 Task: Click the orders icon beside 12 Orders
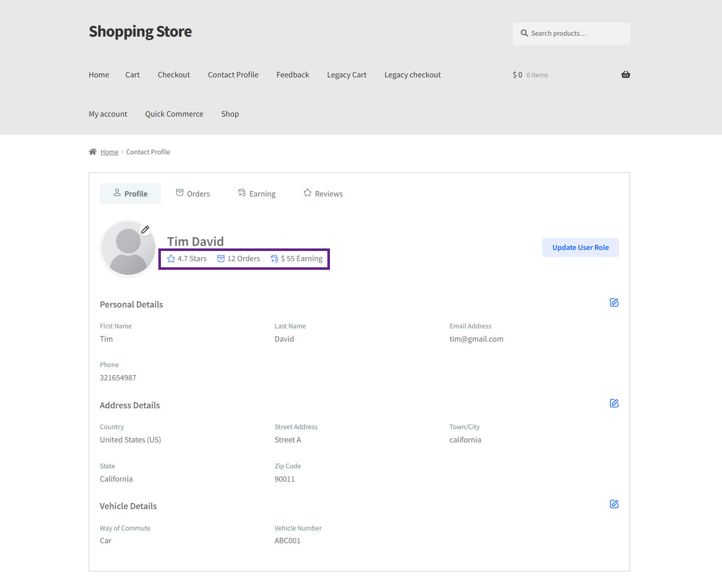pyautogui.click(x=221, y=259)
